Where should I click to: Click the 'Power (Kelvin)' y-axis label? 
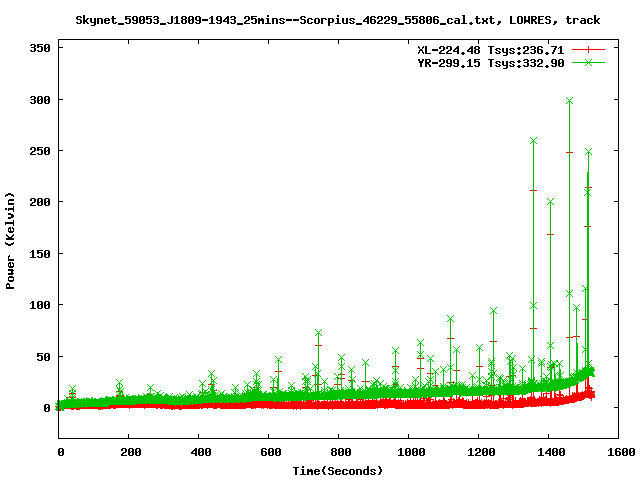[10, 241]
